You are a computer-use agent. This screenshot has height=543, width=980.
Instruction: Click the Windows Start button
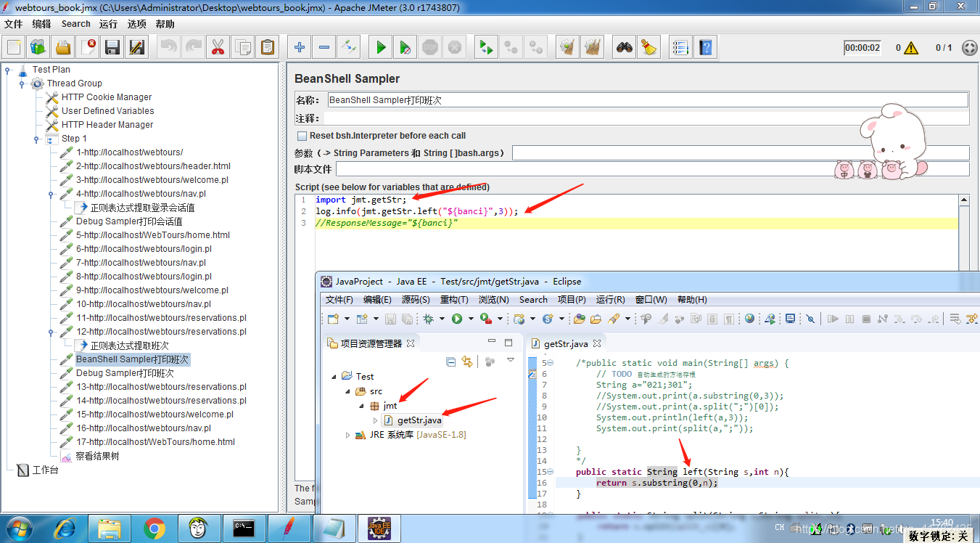pyautogui.click(x=19, y=528)
